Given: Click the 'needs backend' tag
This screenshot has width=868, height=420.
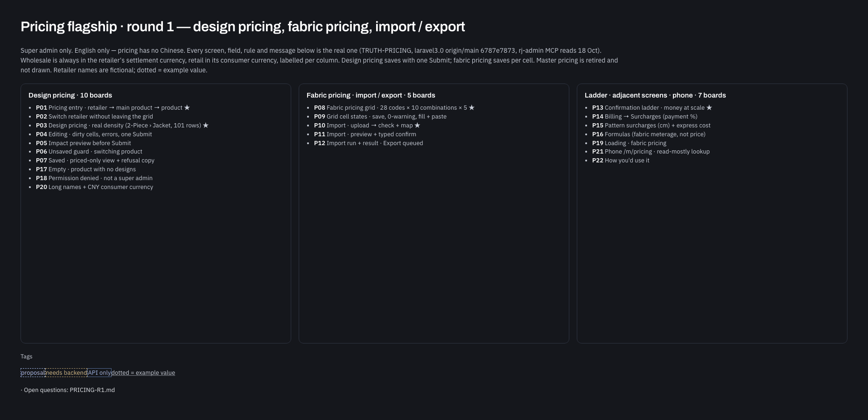Looking at the screenshot, I should point(66,373).
